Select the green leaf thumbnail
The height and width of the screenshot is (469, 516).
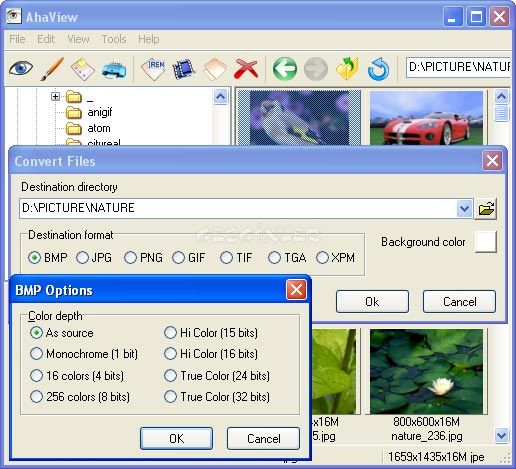pyautogui.click(x=334, y=371)
